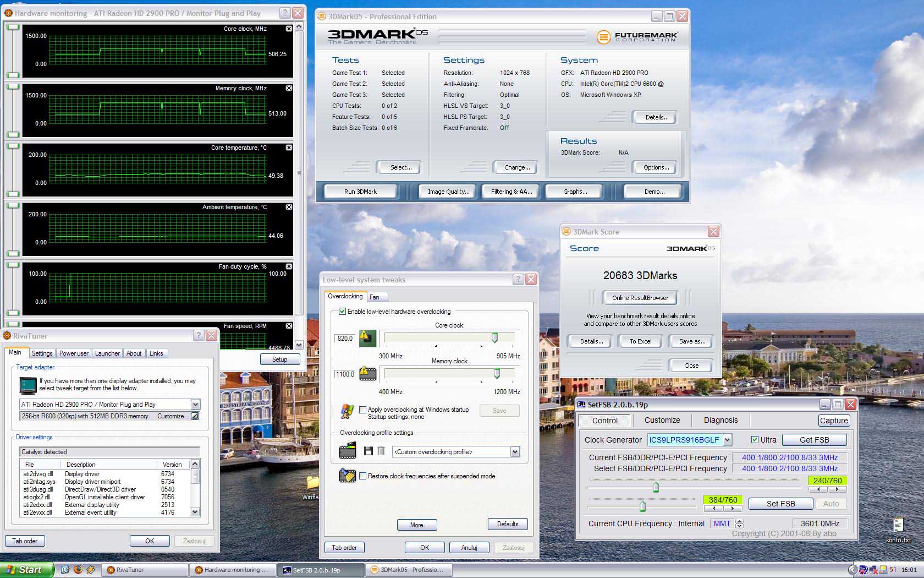Save overclocking profile with floppy disk icon
Screen dimensions: 924x578
(369, 451)
